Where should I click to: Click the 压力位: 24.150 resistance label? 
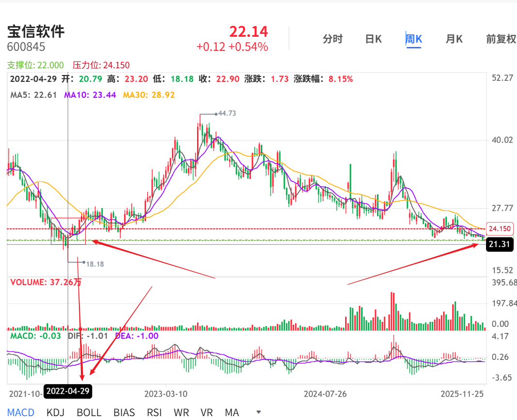click(101, 65)
